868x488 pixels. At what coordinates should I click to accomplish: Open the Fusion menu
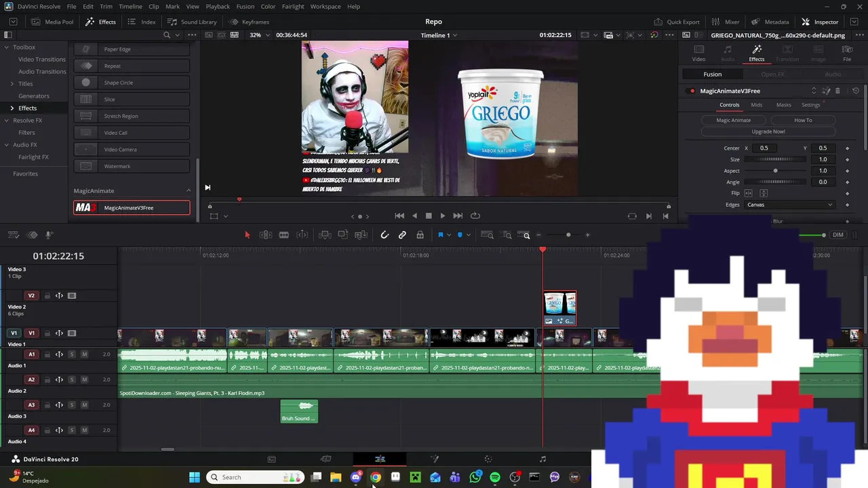point(245,6)
